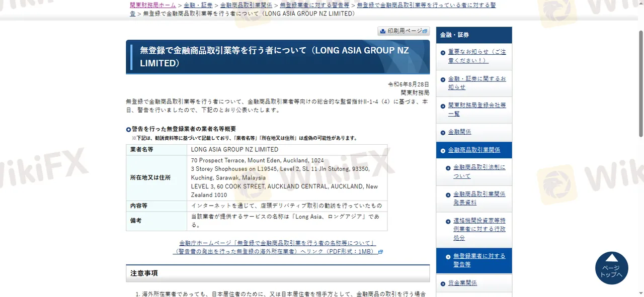Click the page title heading banner
The width and height of the screenshot is (644, 297).
[278, 57]
